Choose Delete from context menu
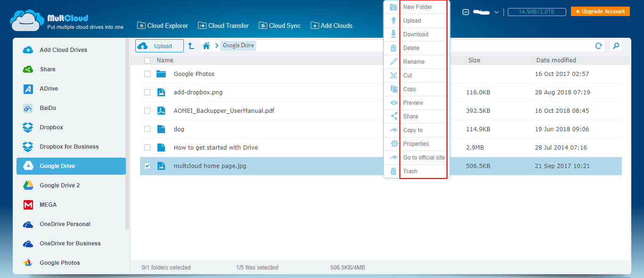The width and height of the screenshot is (644, 278). 417,48
